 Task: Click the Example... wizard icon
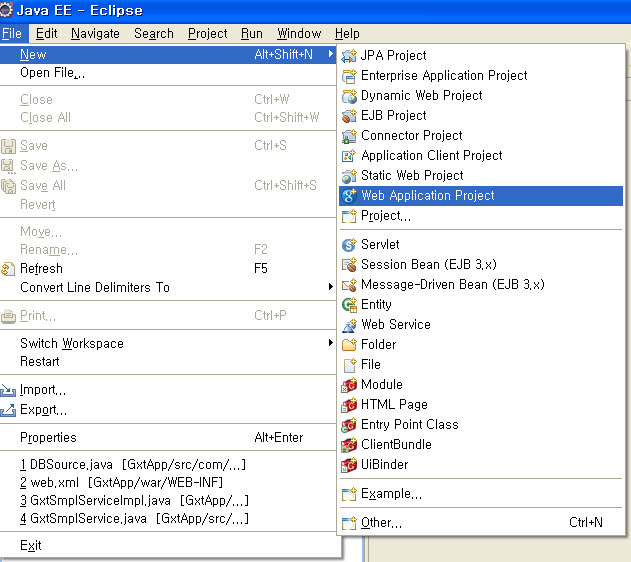[349, 494]
